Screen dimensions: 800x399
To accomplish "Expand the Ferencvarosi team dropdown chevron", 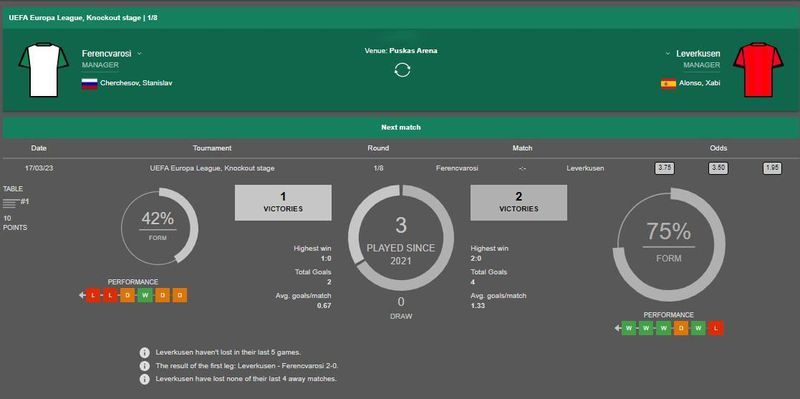I will tap(139, 54).
